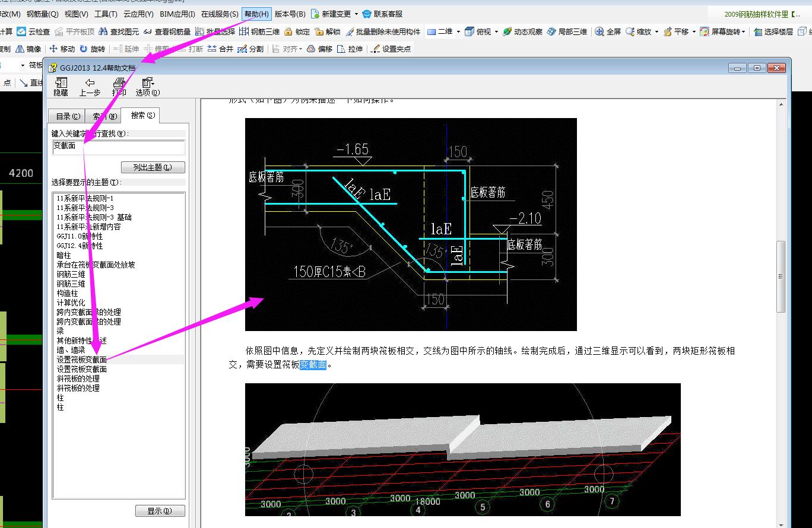Click 批量删除未使用构件 tool
Image resolution: width=812 pixels, height=528 pixels.
coord(383,31)
